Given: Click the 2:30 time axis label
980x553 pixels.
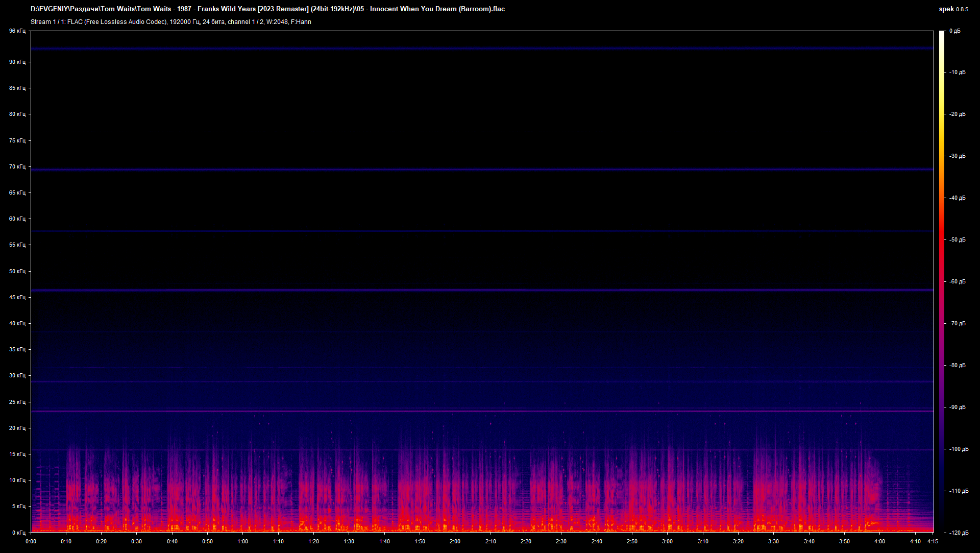Looking at the screenshot, I should (561, 541).
